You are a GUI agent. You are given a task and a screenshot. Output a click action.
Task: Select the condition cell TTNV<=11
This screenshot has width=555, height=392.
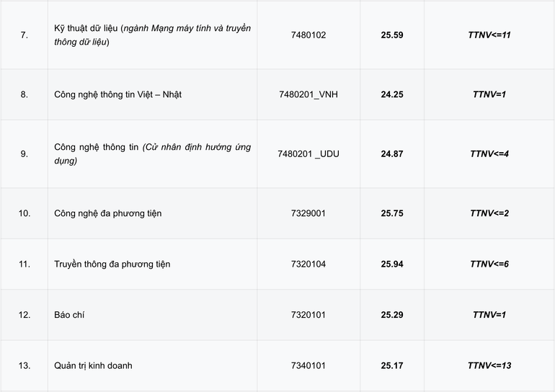pyautogui.click(x=489, y=35)
